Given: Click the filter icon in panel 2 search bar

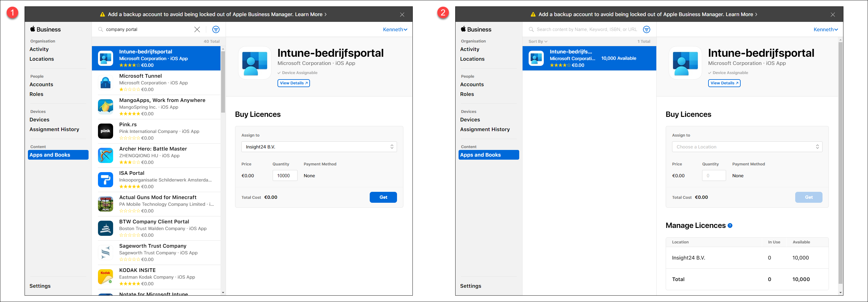Looking at the screenshot, I should [647, 30].
